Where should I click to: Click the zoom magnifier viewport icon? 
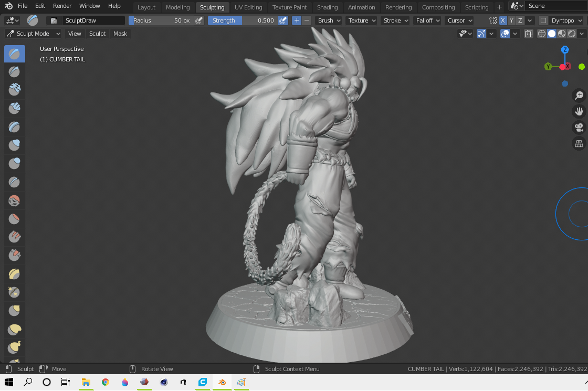(579, 96)
